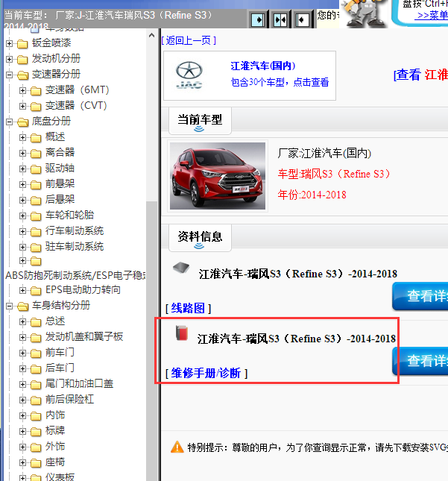Click the split-panel arrows toolbar icon

(x=280, y=20)
